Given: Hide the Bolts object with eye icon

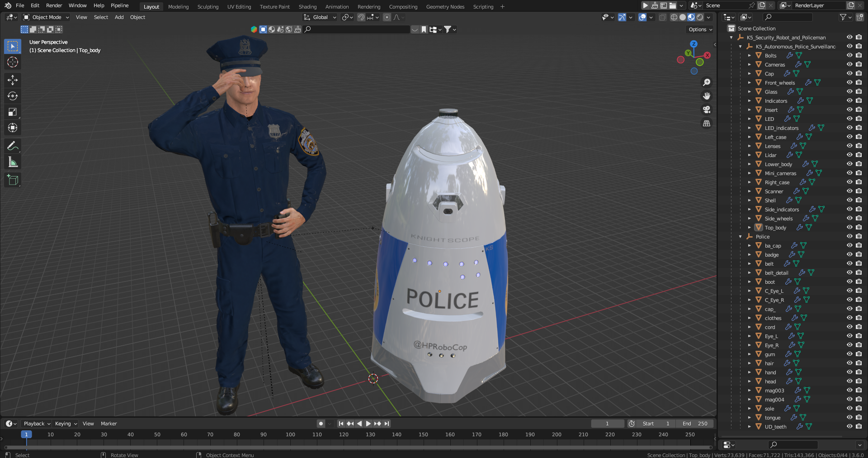Looking at the screenshot, I should (849, 55).
